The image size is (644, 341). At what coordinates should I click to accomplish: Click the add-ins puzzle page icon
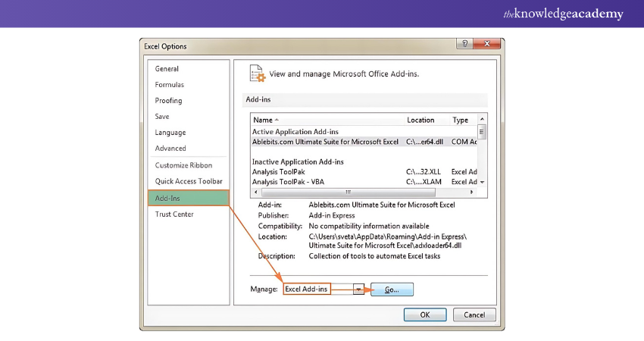258,74
